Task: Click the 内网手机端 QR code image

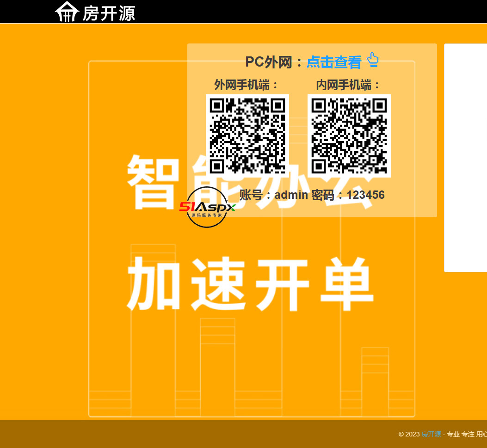Action: (349, 135)
